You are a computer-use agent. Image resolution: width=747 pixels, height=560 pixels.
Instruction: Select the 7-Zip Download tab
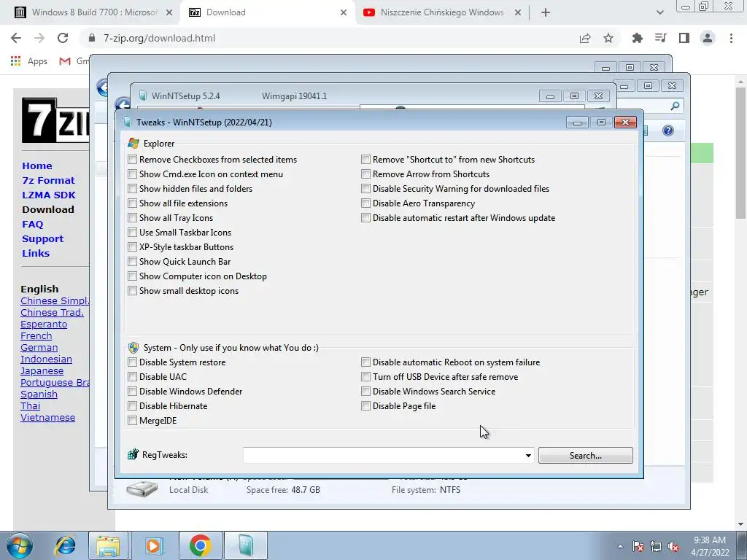click(x=267, y=12)
